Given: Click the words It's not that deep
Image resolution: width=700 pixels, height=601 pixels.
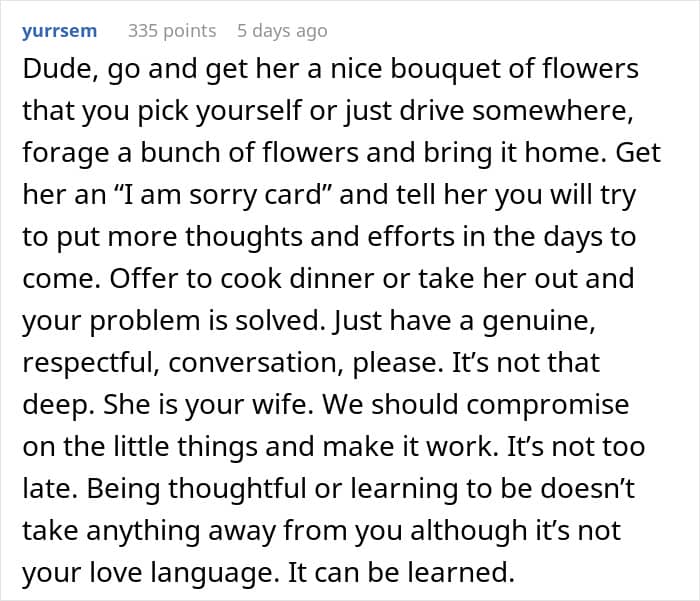Looking at the screenshot, I should (525, 363).
